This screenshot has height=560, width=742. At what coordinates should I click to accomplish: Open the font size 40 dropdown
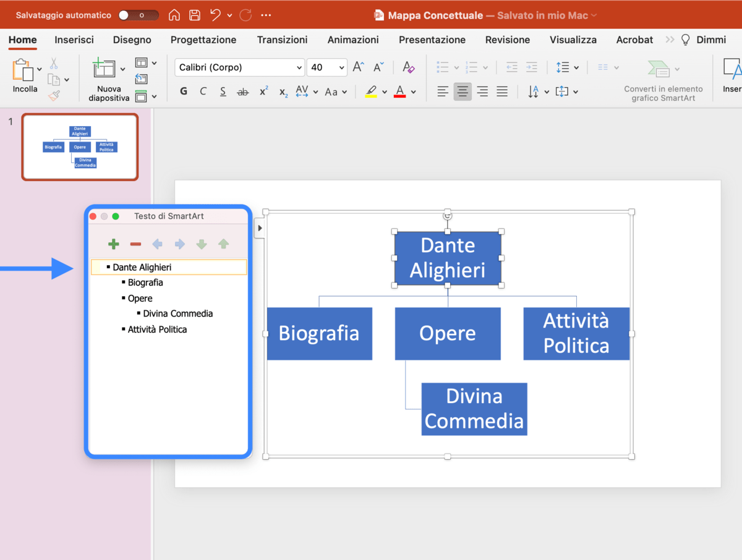[x=326, y=67]
